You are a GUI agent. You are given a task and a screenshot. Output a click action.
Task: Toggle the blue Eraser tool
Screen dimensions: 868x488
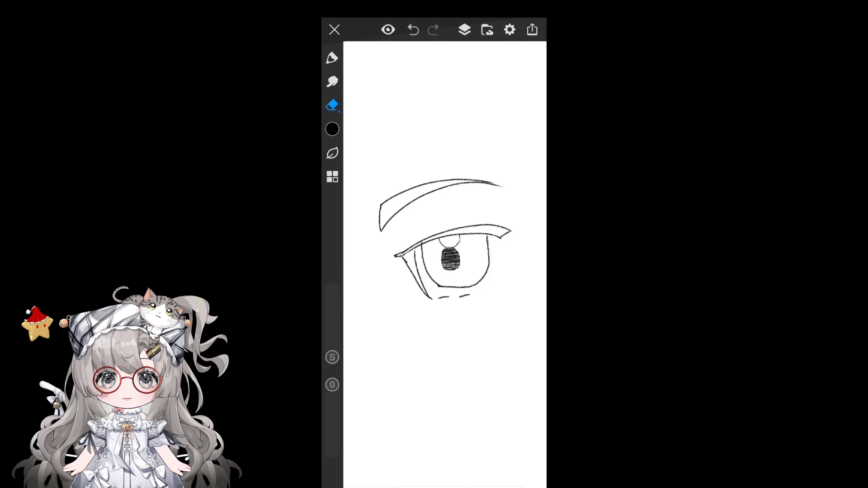(332, 105)
